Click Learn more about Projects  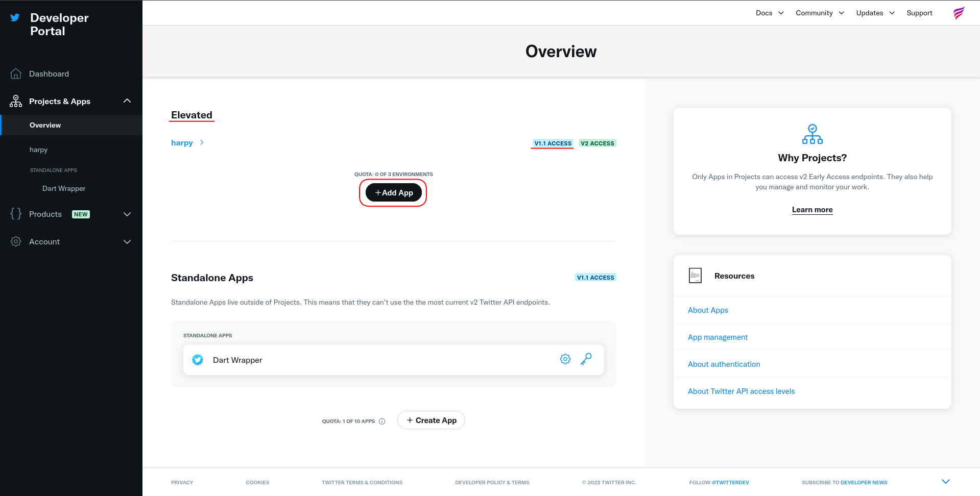tap(812, 210)
